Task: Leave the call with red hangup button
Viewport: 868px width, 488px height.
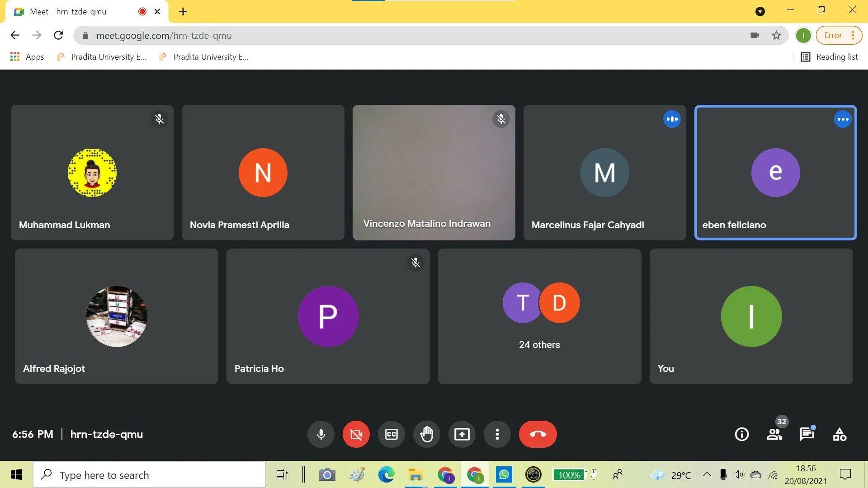Action: (x=538, y=434)
